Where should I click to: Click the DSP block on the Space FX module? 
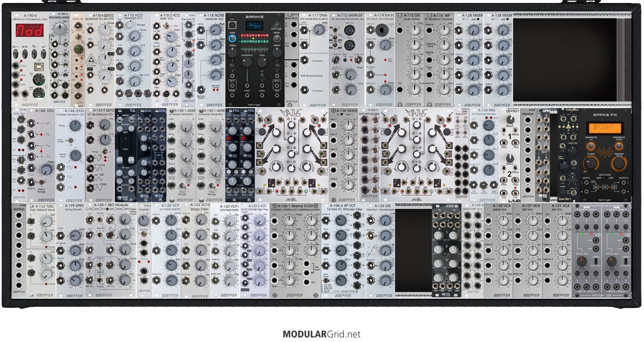605,187
